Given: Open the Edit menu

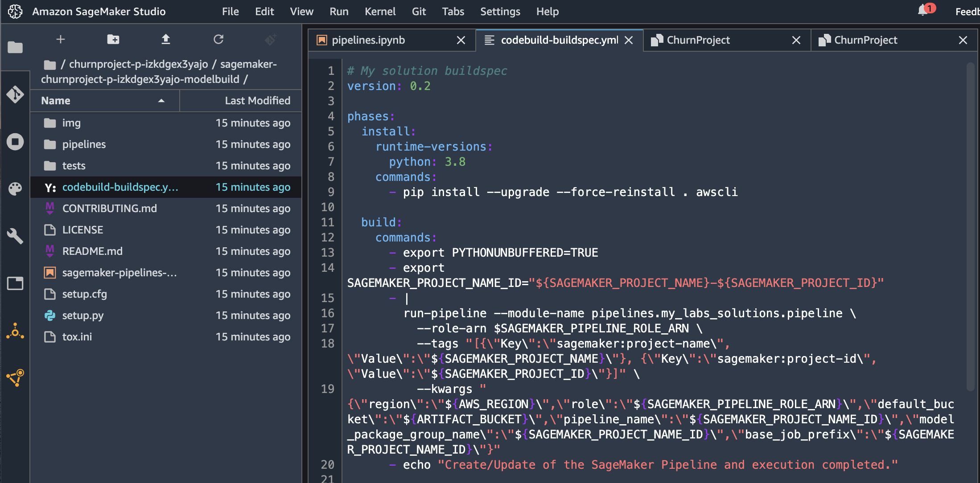Looking at the screenshot, I should point(264,12).
